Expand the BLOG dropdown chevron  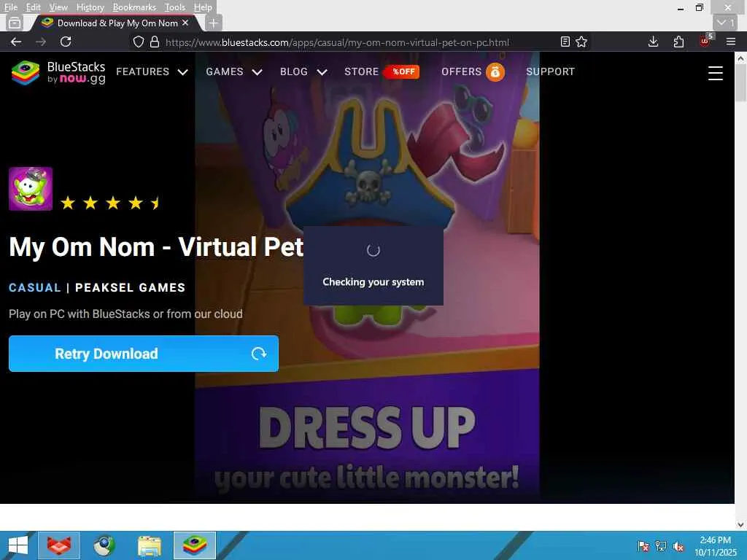point(322,72)
